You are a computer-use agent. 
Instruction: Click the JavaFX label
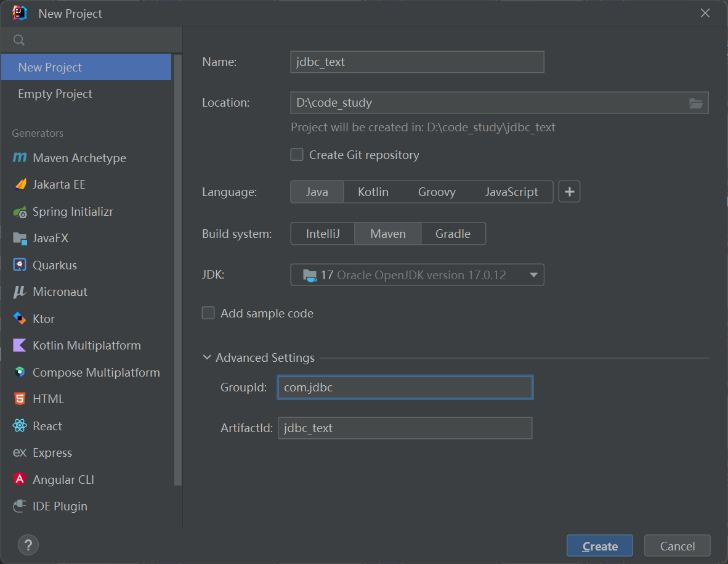tap(51, 239)
